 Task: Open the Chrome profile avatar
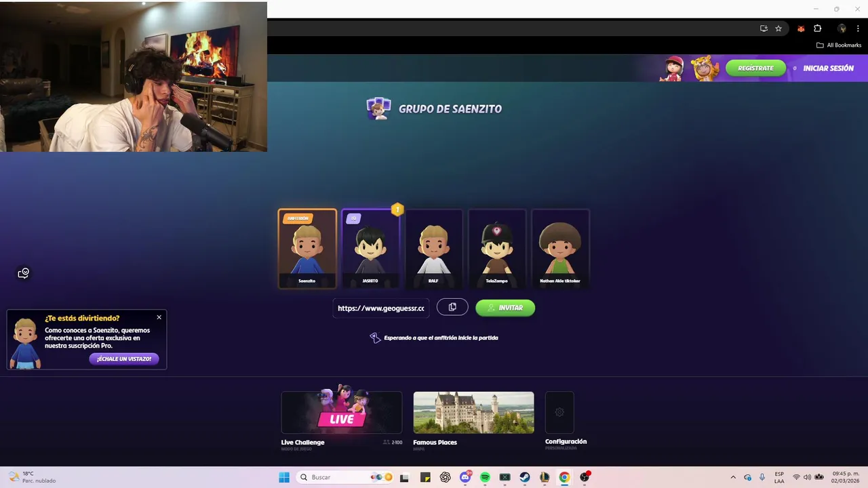click(842, 28)
